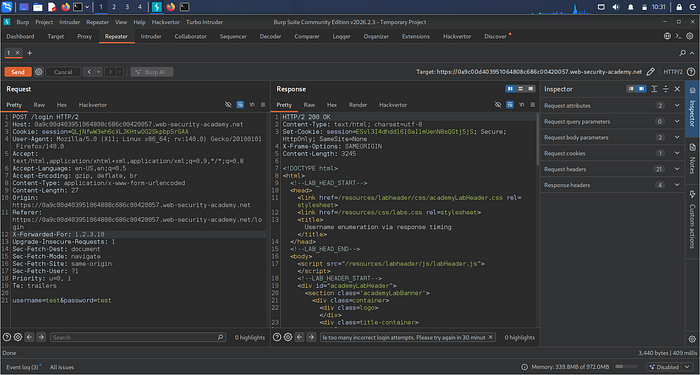Open Burp globe browser icon top right
The image size is (700, 375).
click(667, 36)
